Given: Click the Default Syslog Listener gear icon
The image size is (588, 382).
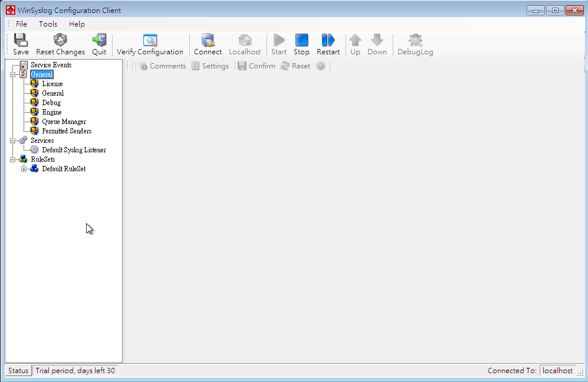Looking at the screenshot, I should pos(34,150).
